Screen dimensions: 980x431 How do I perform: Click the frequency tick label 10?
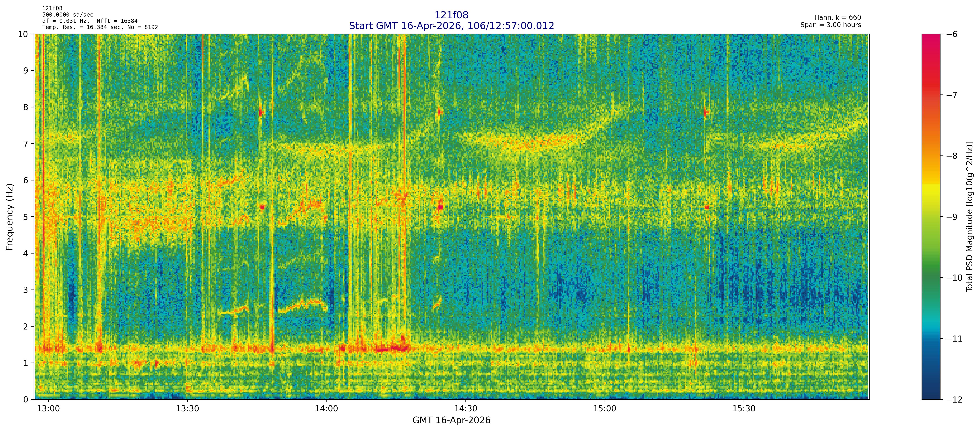coord(23,34)
